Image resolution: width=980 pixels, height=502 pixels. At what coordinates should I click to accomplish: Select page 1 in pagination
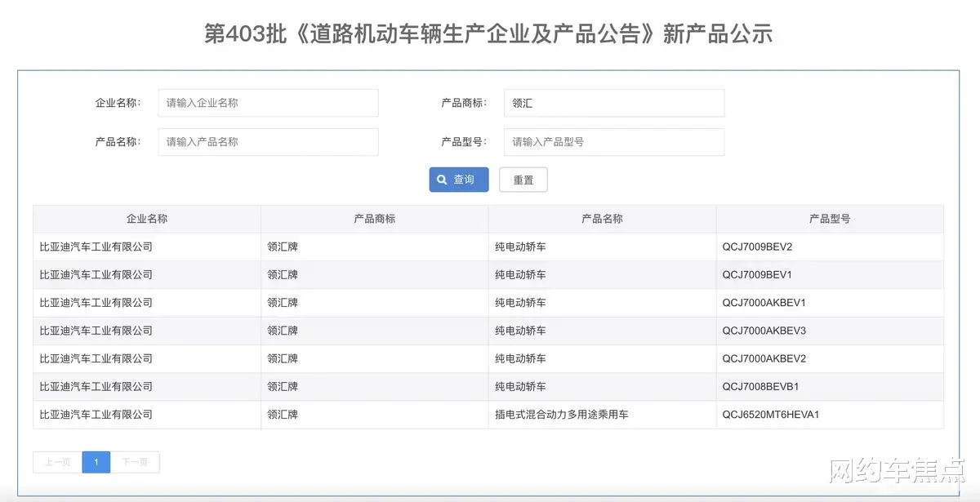(x=96, y=462)
